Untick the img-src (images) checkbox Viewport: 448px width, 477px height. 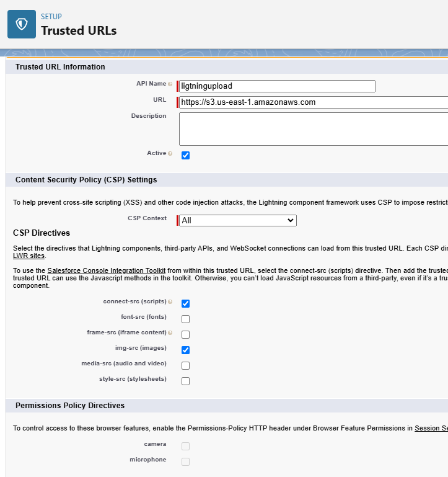coord(185,350)
